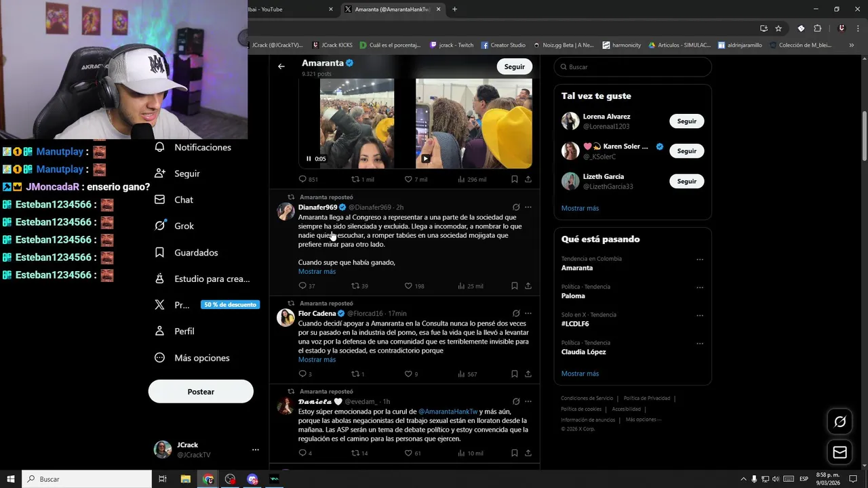Viewport: 868px width, 488px height.
Task: Open Grok action on Dianafer969 post
Action: tap(516, 207)
